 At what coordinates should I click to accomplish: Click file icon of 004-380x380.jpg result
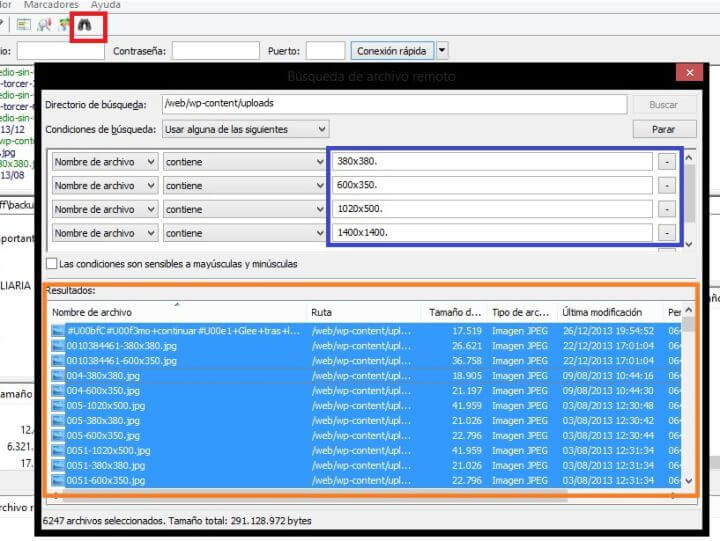tap(58, 375)
